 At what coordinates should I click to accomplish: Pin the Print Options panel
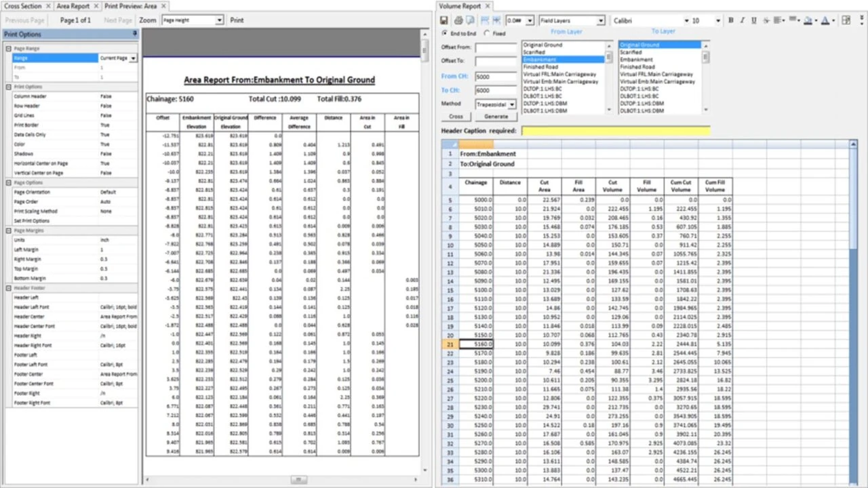[x=134, y=34]
